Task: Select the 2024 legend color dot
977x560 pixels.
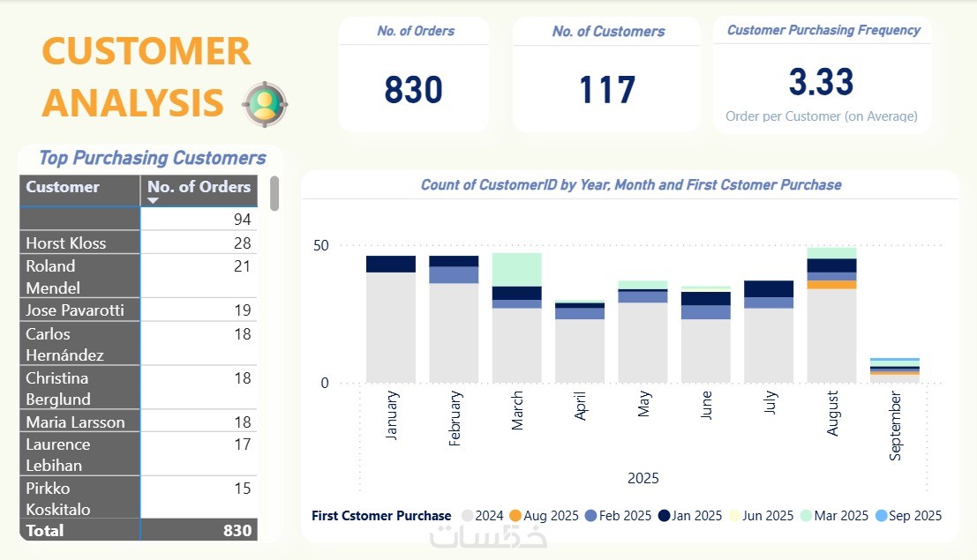Action: pyautogui.click(x=467, y=516)
